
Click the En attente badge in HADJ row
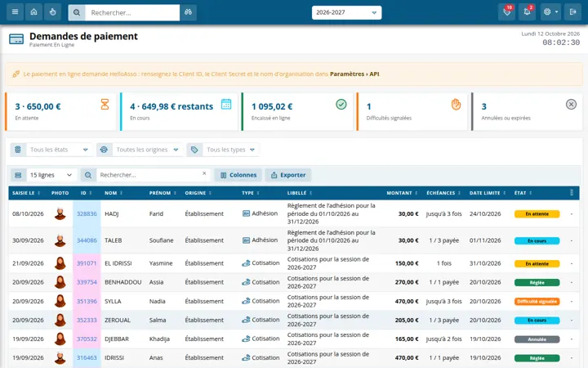[x=537, y=214]
